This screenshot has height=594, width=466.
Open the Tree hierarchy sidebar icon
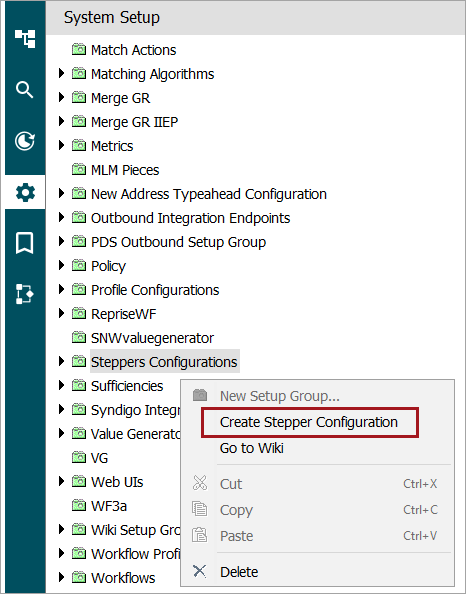25,39
